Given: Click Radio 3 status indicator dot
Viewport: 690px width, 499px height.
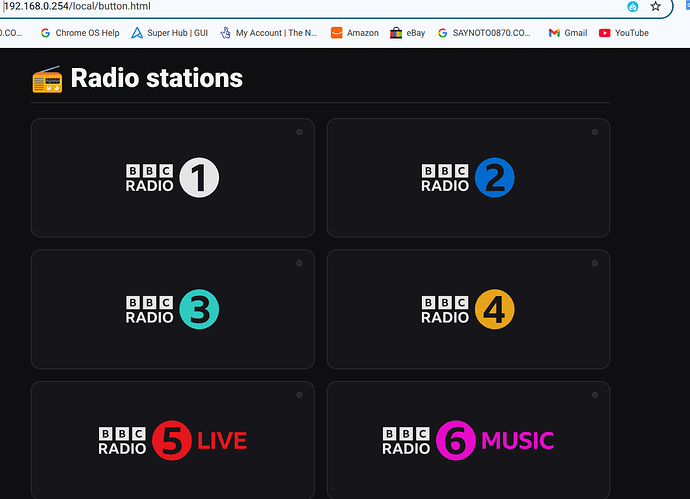Looking at the screenshot, I should point(299,263).
